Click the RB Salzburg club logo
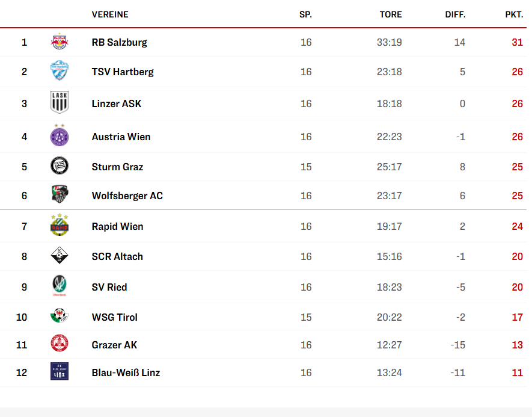Image resolution: width=532 pixels, height=417 pixels. (60, 42)
